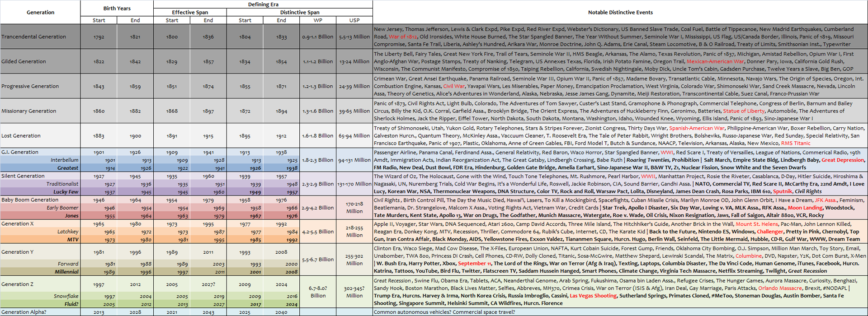Screen dimensions: 868x316
Task: Click the 2027? effective end cell
Action: 208,284
